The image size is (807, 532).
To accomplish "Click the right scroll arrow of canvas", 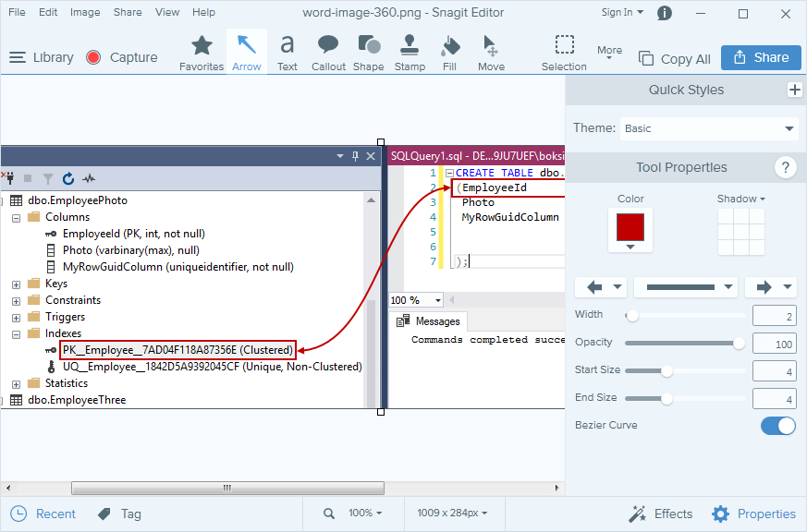I will click(556, 488).
